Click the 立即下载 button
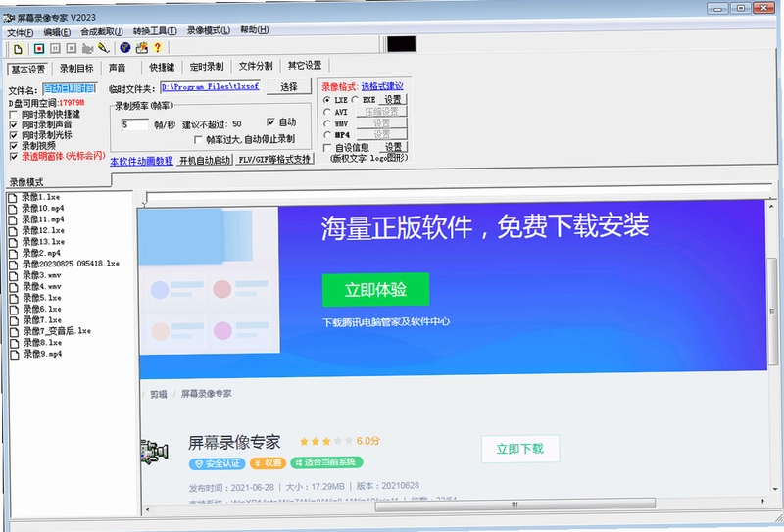 tap(520, 449)
